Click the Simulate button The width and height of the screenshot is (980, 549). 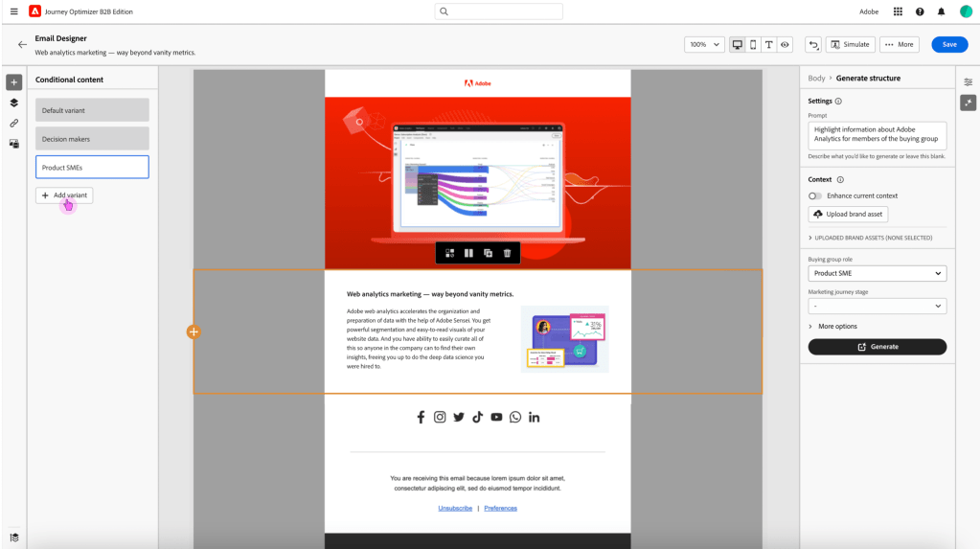(x=851, y=44)
